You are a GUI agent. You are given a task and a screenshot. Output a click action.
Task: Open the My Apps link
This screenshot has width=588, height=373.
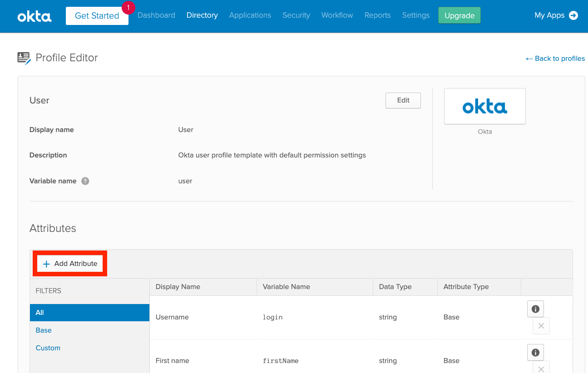click(x=549, y=15)
